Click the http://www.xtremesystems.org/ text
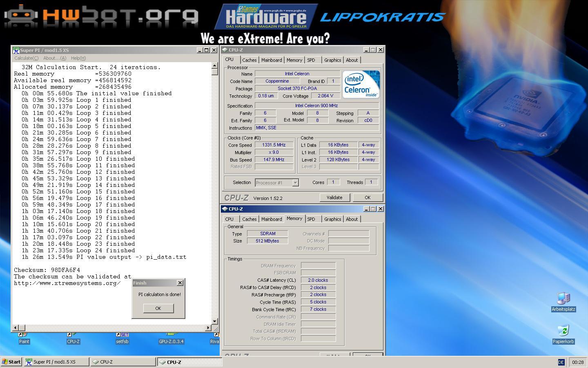The image size is (588, 368). click(x=67, y=283)
